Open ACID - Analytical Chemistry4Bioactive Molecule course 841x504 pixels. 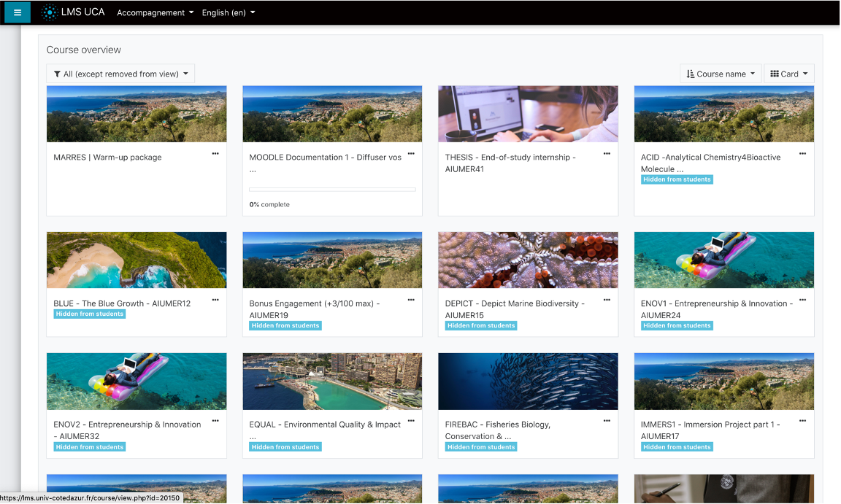[710, 163]
